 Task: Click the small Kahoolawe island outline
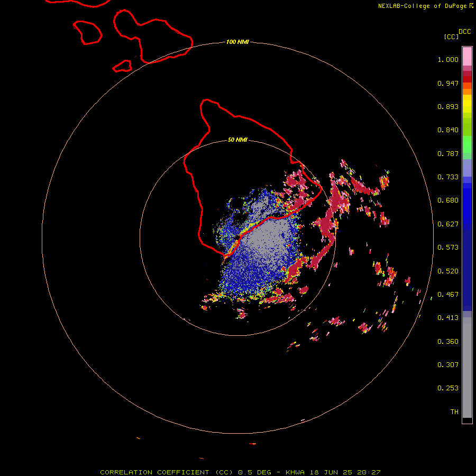122,66
